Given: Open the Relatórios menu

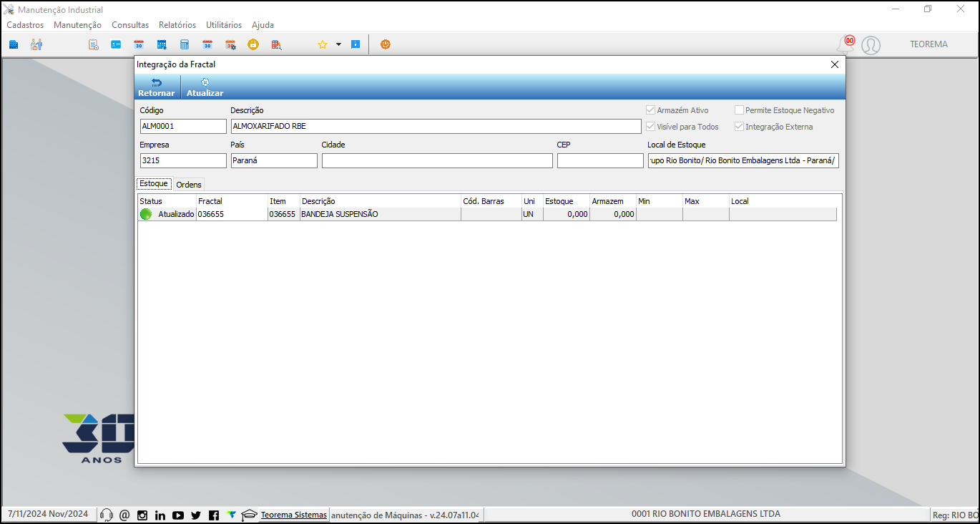Looking at the screenshot, I should pos(177,25).
